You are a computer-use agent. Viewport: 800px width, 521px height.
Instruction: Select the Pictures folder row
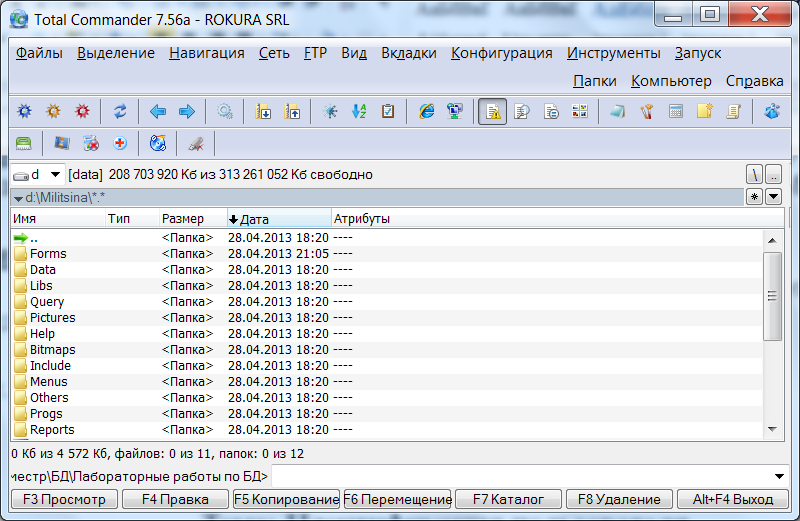[387, 317]
